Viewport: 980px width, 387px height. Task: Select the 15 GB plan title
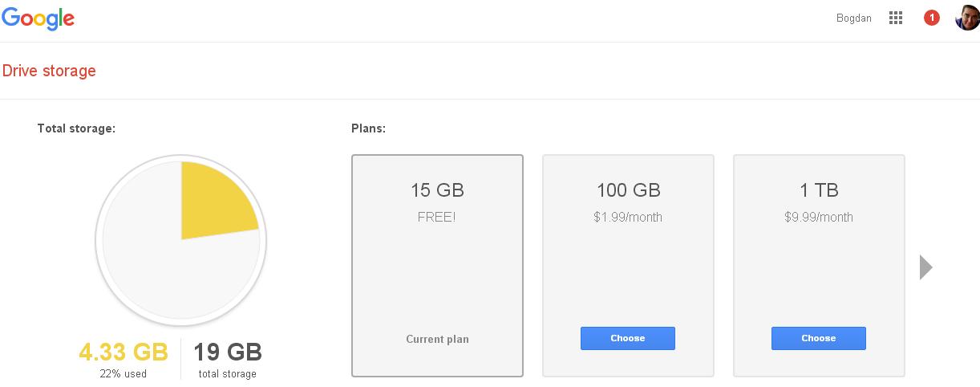(x=437, y=190)
